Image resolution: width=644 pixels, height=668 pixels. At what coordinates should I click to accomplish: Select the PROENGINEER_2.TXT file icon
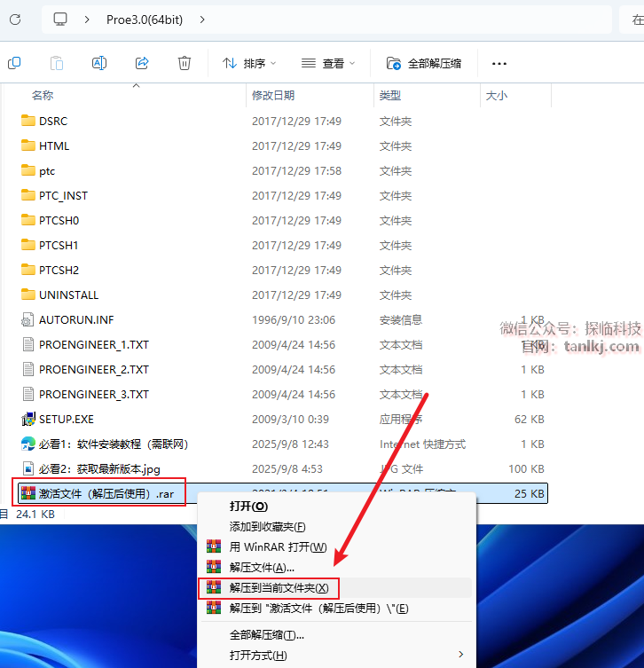[x=28, y=369]
